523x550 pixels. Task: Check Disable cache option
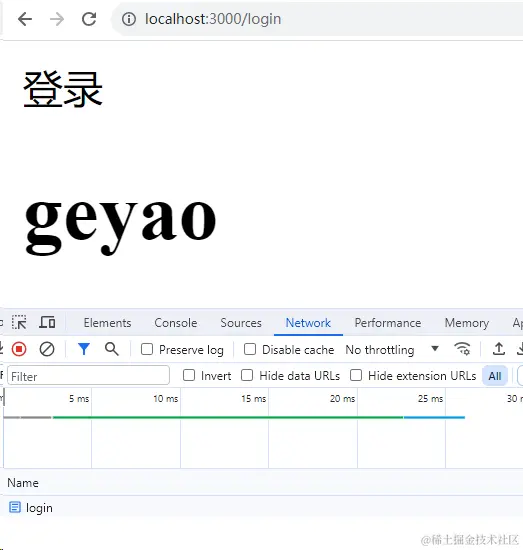[x=250, y=349]
